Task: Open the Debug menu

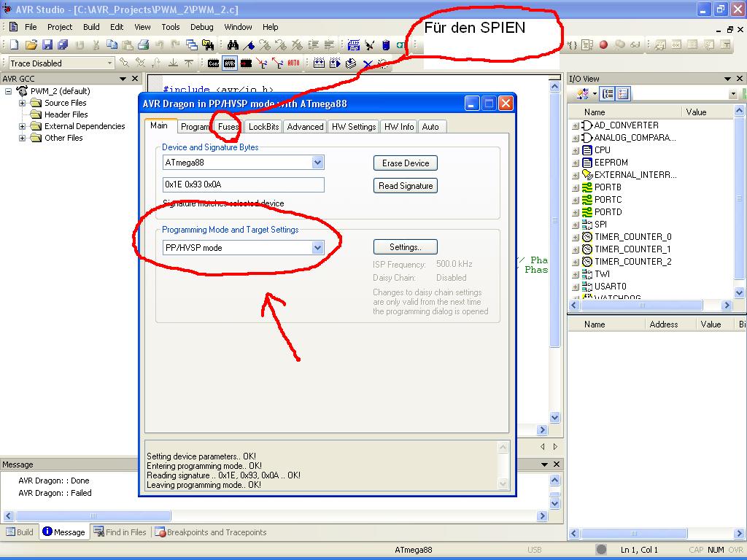Action: point(201,27)
